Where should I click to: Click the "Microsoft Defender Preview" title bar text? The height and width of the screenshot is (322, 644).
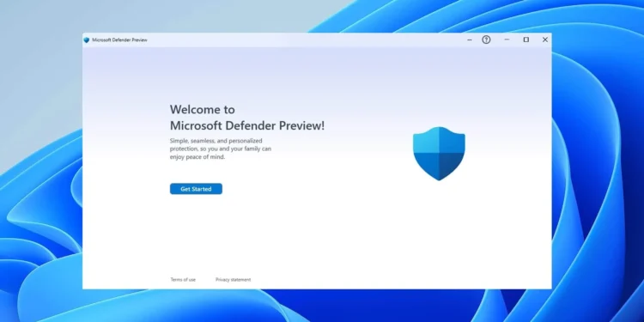pyautogui.click(x=119, y=39)
